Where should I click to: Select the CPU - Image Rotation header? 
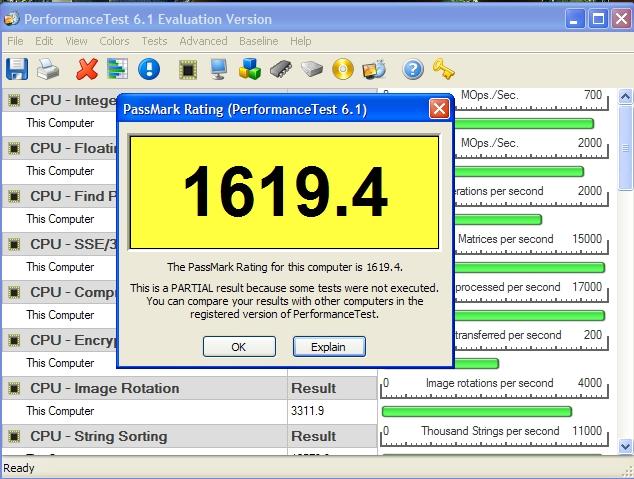105,388
